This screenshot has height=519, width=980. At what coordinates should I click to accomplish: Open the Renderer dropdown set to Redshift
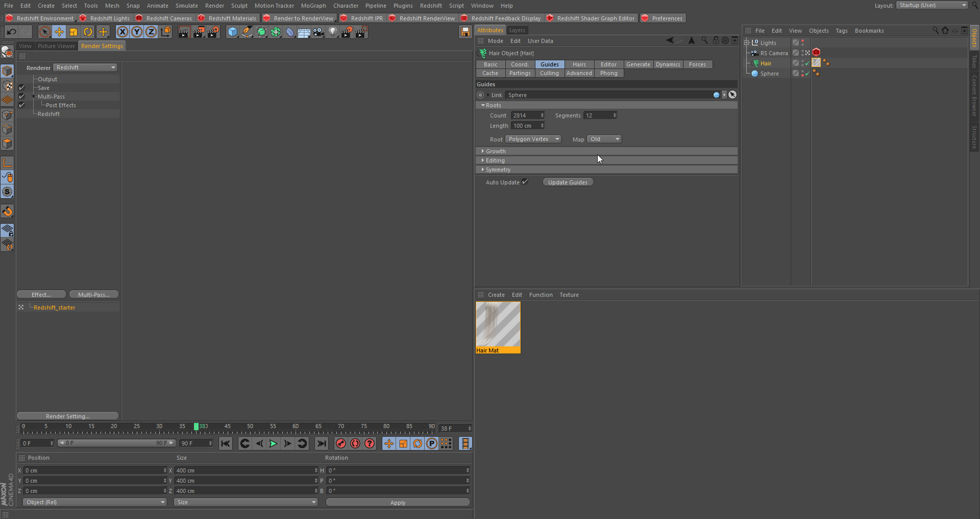(86, 67)
